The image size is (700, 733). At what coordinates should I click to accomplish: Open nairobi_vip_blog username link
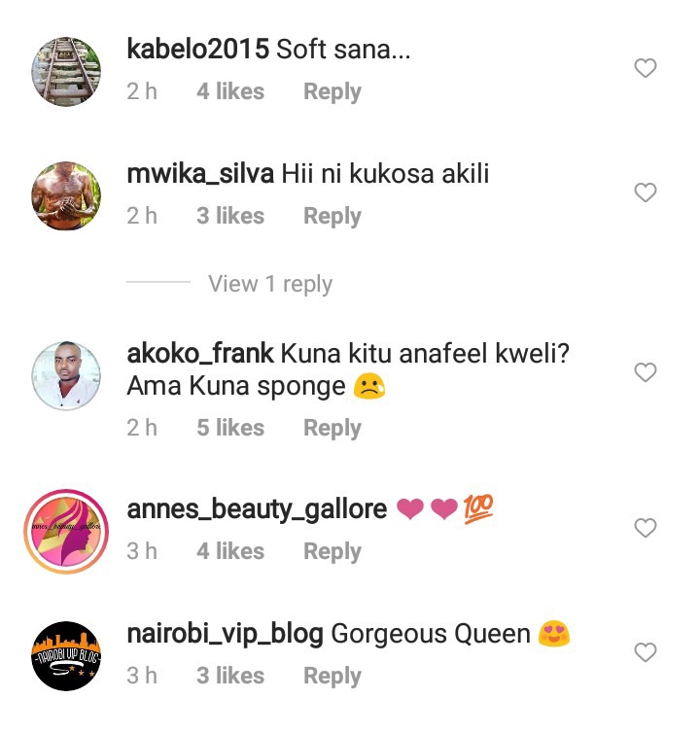tap(225, 635)
